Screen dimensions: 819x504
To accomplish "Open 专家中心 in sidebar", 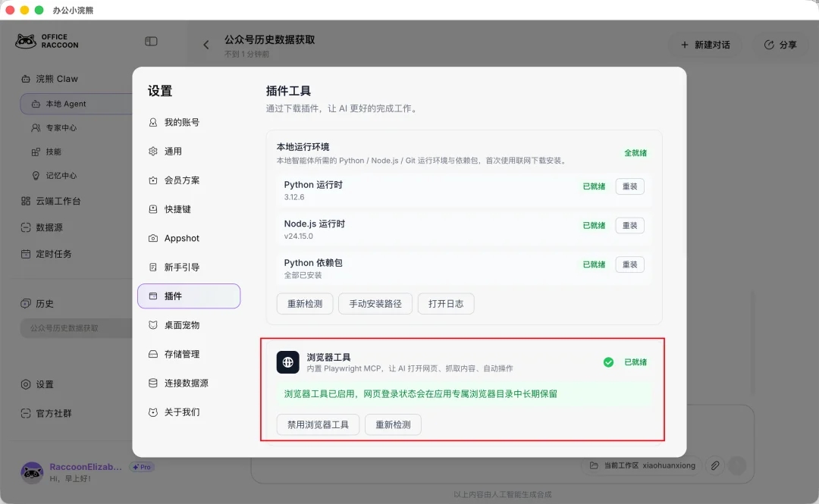I will (54, 128).
